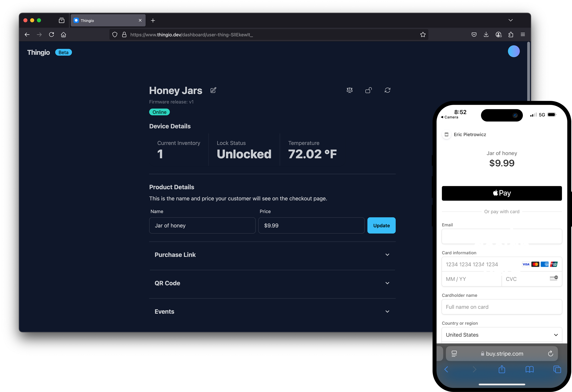Open the United States country dropdown
This screenshot has height=392, width=572.
(502, 335)
